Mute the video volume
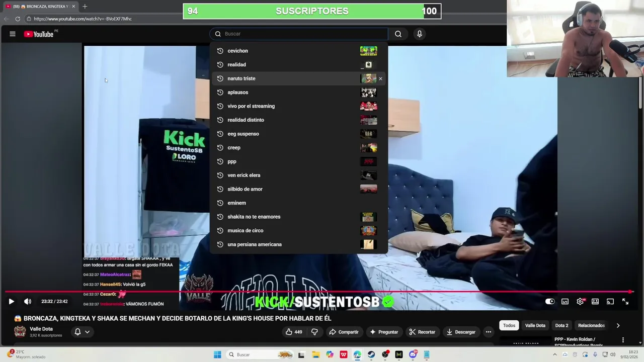 point(28,302)
